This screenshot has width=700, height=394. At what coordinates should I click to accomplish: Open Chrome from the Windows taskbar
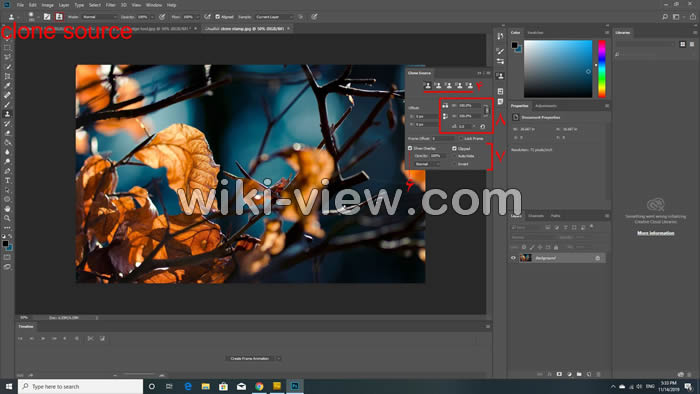tap(259, 386)
